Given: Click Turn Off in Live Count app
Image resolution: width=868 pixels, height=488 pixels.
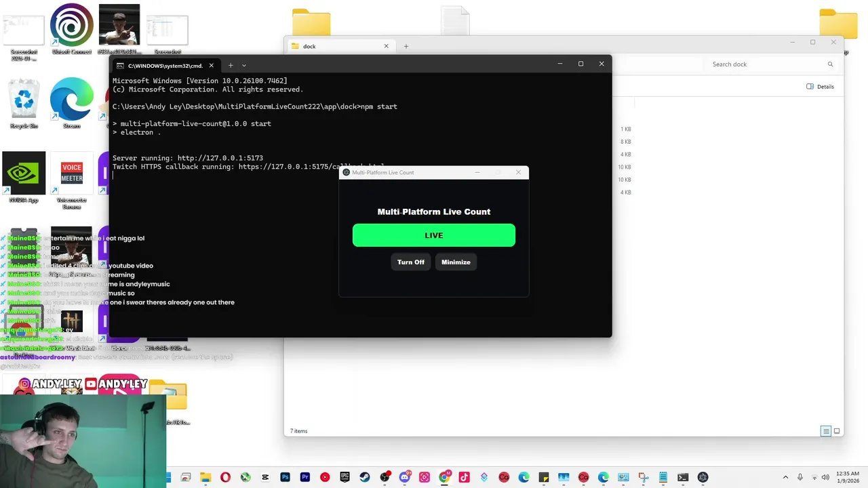Looking at the screenshot, I should tap(411, 262).
